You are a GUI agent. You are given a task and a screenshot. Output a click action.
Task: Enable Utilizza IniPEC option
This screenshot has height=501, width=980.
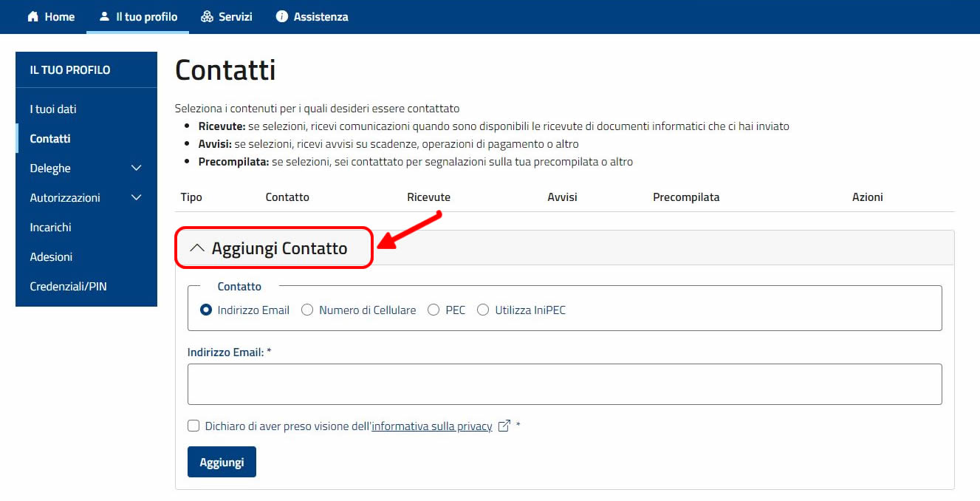(483, 310)
